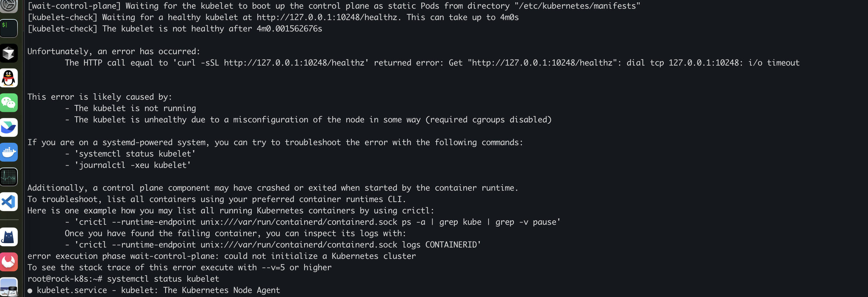This screenshot has height=297, width=868.
Task: Open Visual Studio Code dock icon
Action: click(x=9, y=202)
